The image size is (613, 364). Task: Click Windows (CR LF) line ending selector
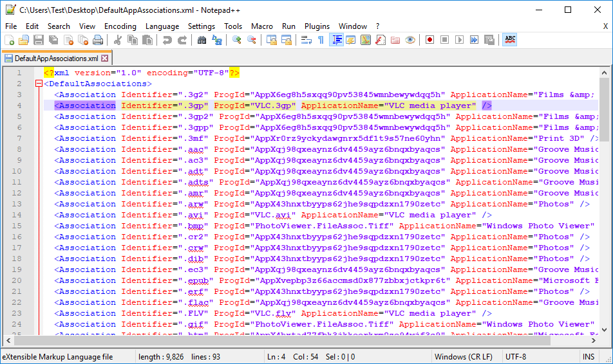[x=463, y=357]
